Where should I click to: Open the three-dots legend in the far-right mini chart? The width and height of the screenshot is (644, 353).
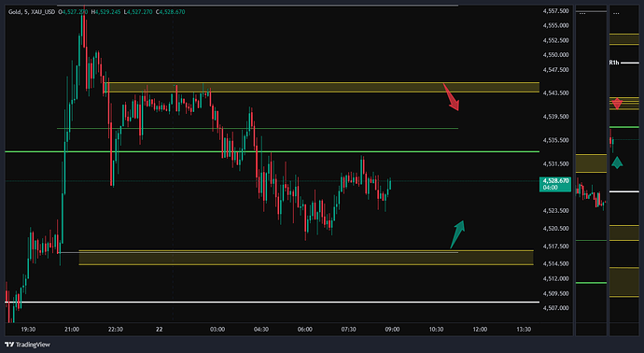[x=616, y=13]
